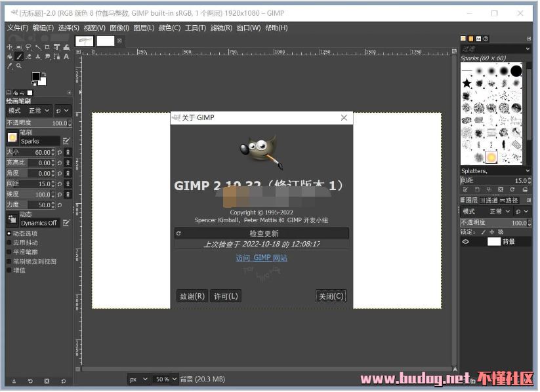Select the Unified Transform tool
This screenshot has width=540, height=392.
[x=57, y=47]
